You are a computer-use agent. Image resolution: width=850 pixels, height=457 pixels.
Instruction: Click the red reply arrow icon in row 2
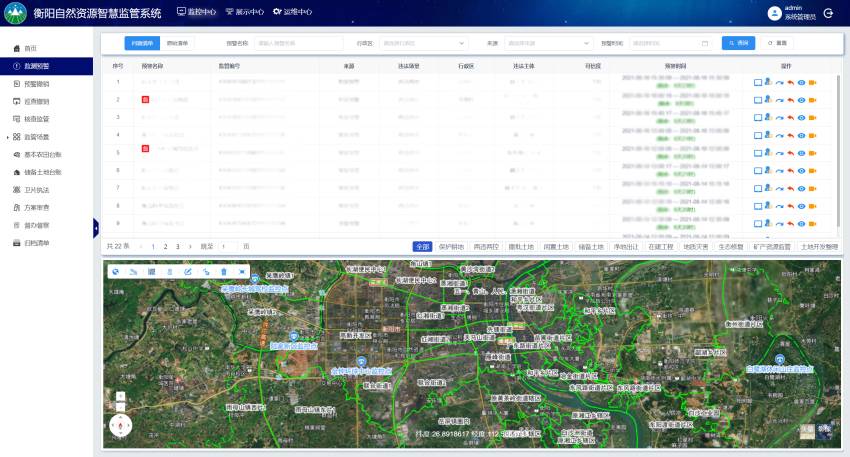(790, 100)
